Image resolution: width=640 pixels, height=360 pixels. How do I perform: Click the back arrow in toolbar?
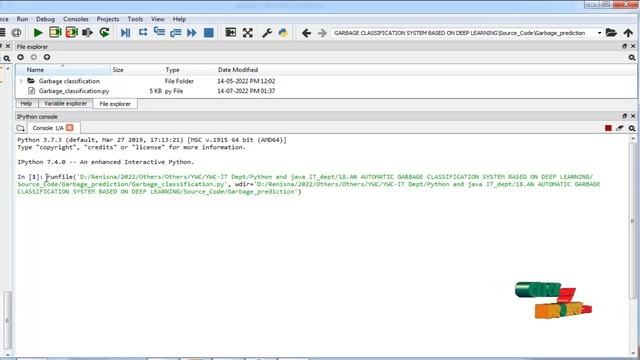click(306, 33)
